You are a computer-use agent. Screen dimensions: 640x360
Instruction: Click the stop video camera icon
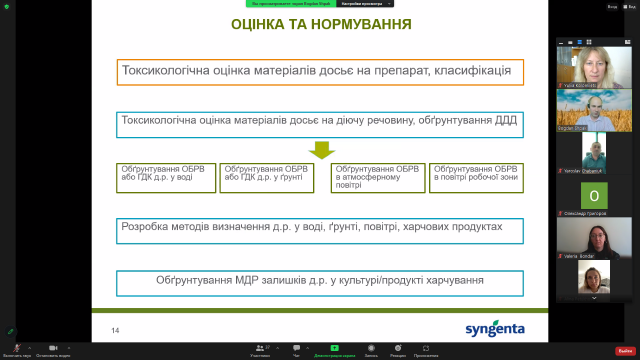point(53,348)
